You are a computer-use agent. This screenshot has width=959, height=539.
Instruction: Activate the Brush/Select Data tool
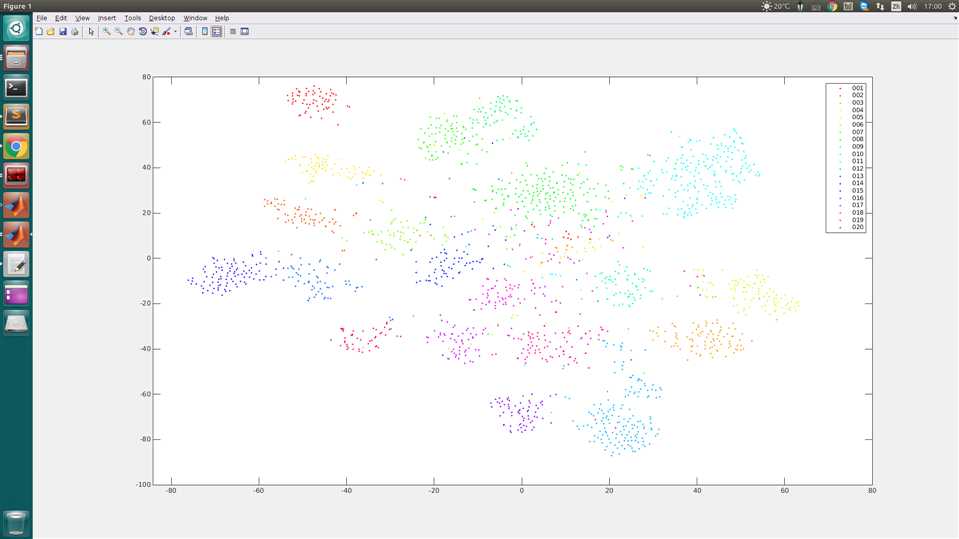[166, 31]
